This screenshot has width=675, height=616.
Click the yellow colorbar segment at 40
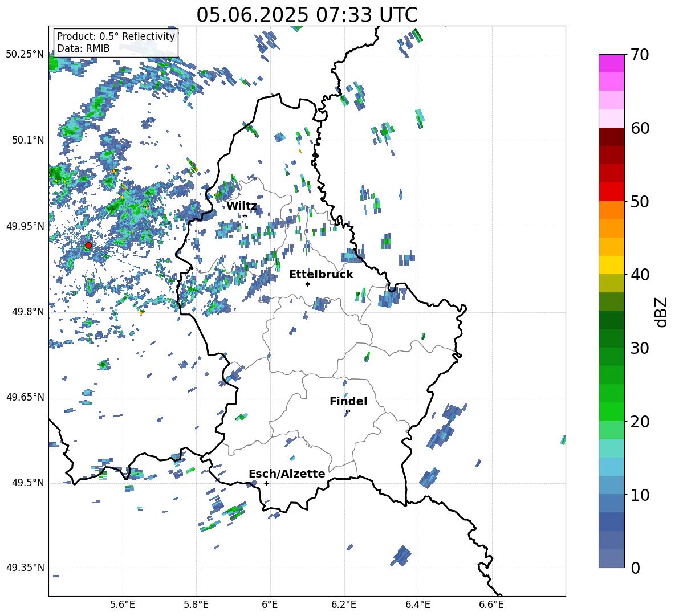pos(611,265)
